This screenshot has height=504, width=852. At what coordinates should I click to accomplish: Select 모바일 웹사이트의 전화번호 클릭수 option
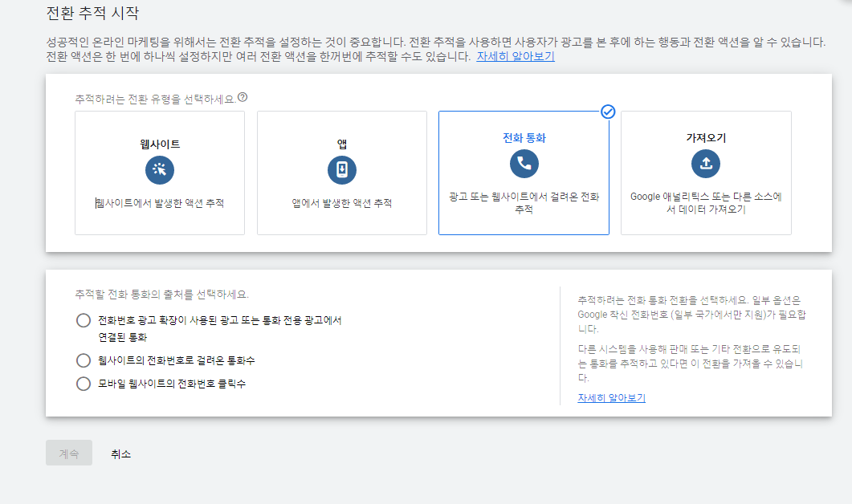(x=84, y=383)
